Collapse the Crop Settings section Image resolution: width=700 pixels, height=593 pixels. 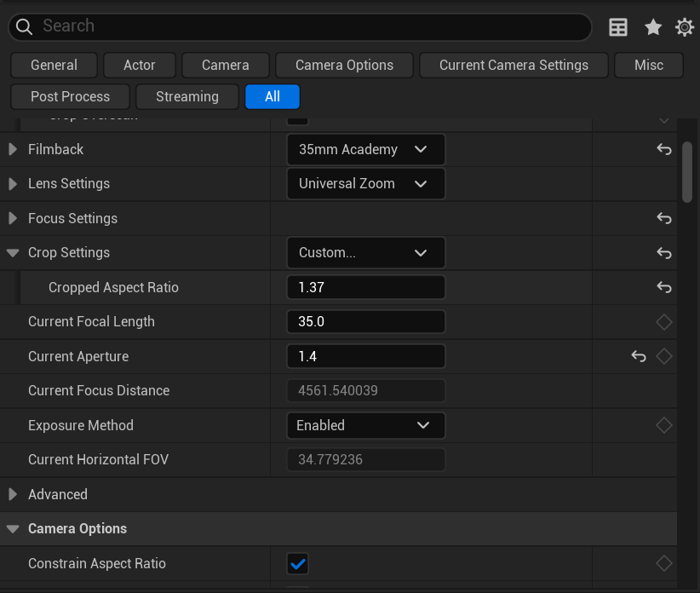tap(13, 253)
